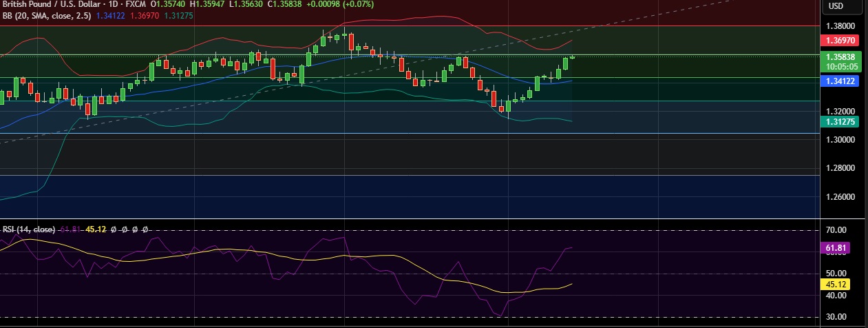The image size is (868, 328).
Task: Open the USD currency selector
Action: point(836,6)
